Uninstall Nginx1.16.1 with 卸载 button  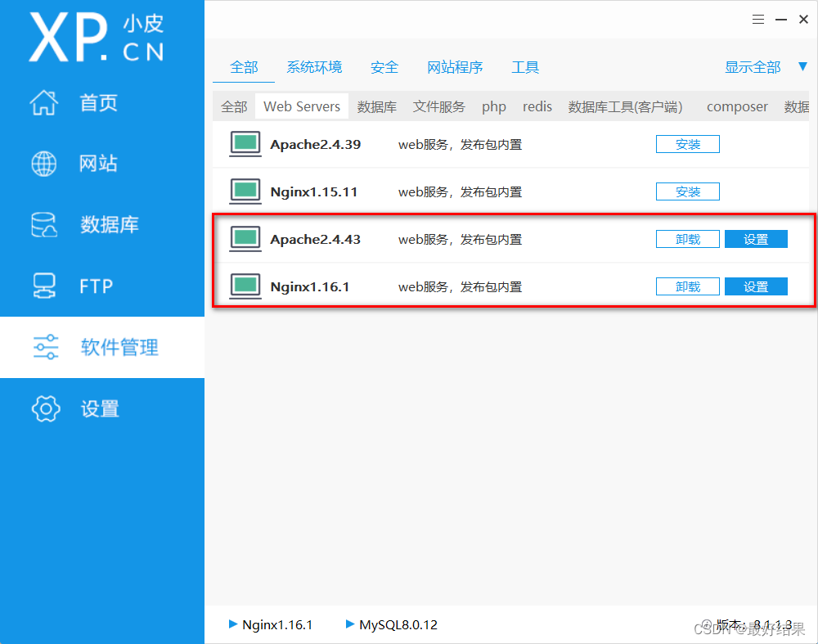click(x=688, y=286)
